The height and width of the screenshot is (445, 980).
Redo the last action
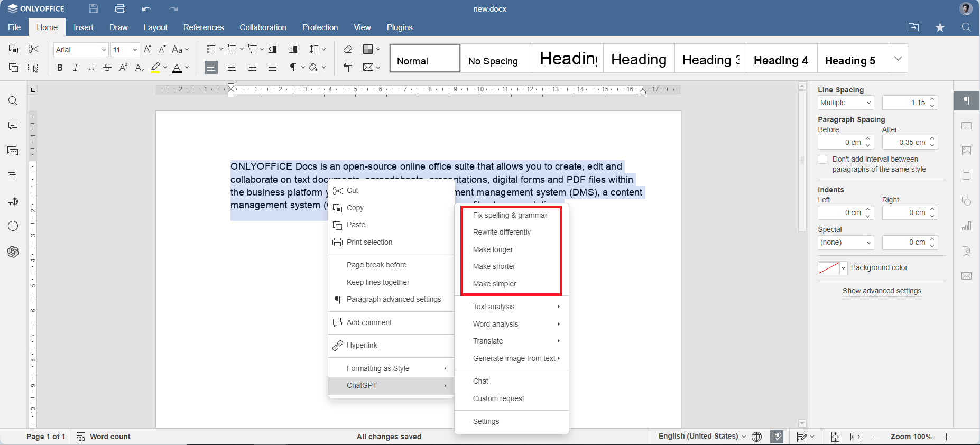click(x=173, y=8)
